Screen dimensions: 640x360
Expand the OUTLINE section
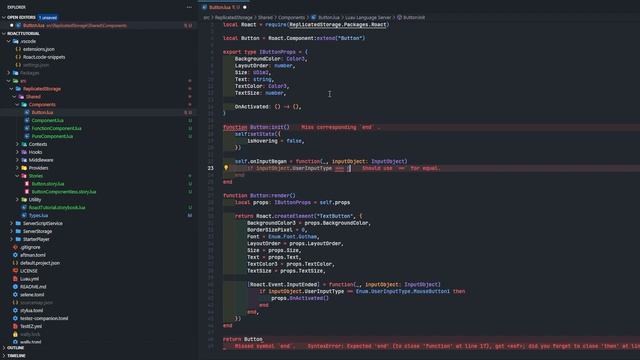coord(4,348)
